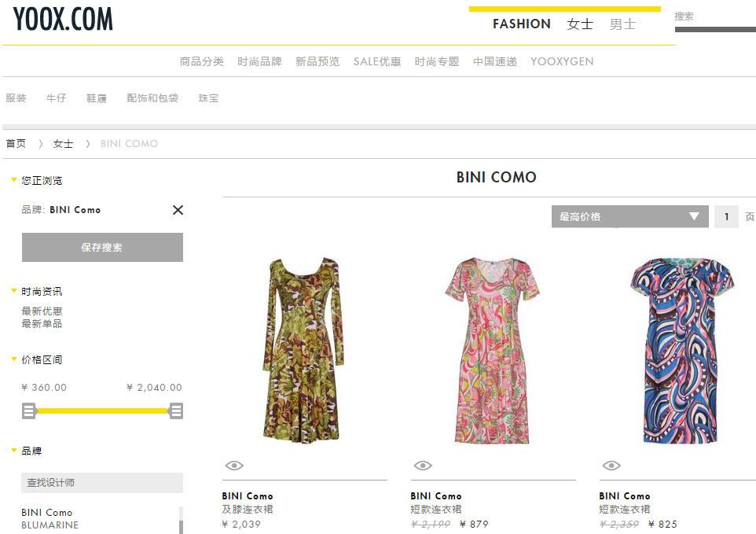This screenshot has height=534, width=756.
Task: Remove the BINI Como brand filter
Action: coord(178,210)
